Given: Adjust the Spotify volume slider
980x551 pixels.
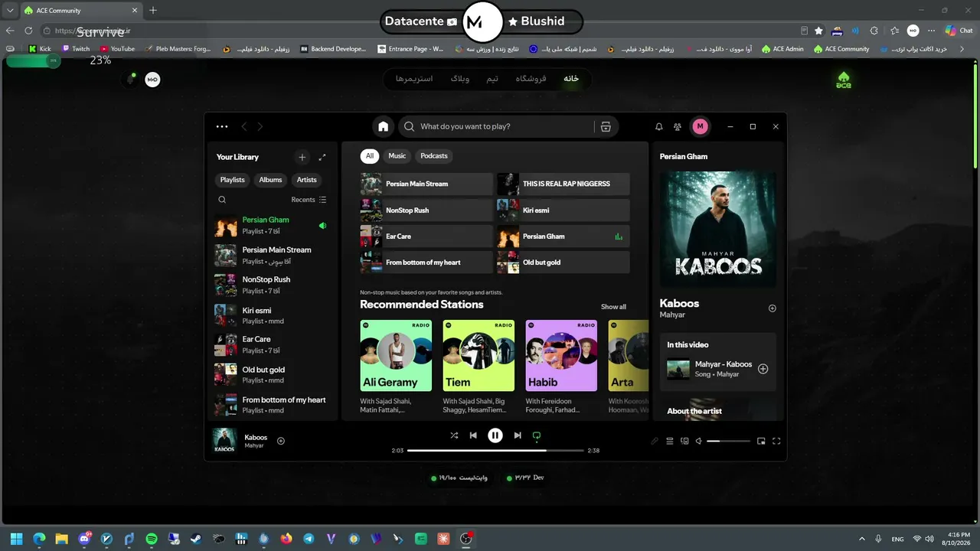Looking at the screenshot, I should pos(728,441).
